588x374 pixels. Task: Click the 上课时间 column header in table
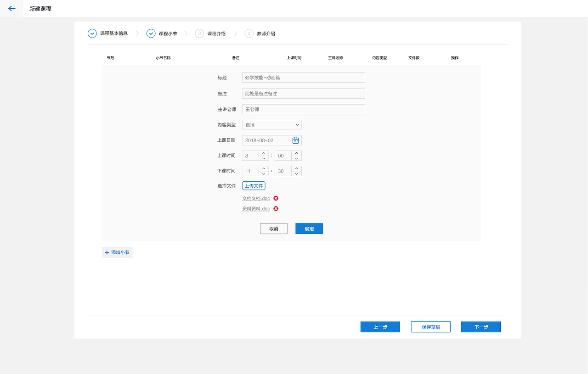[294, 58]
